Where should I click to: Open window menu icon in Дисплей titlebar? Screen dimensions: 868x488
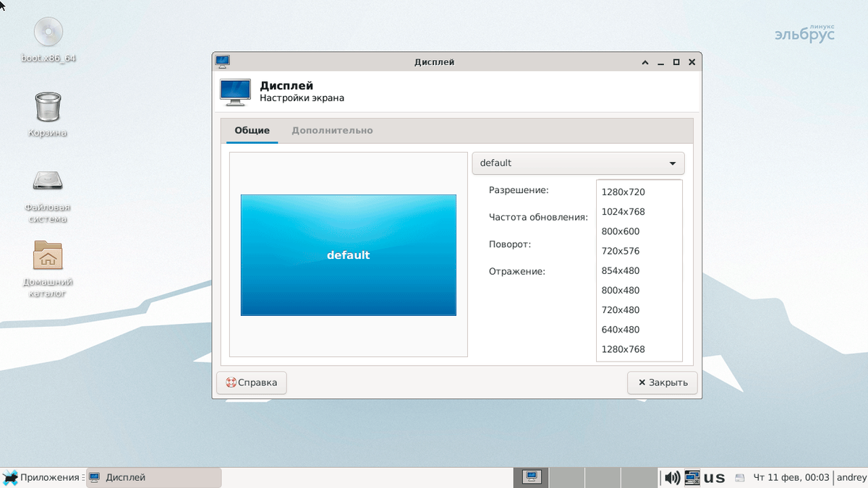click(x=223, y=62)
